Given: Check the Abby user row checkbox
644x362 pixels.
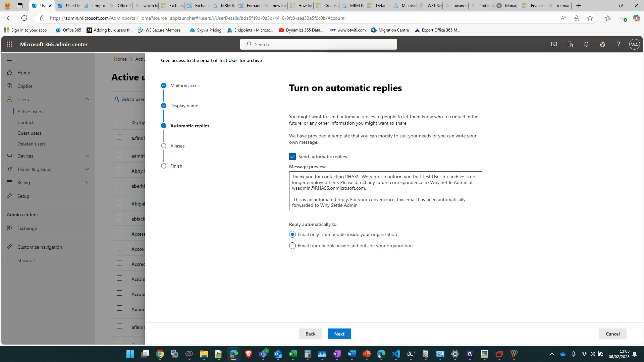Looking at the screenshot, I should [119, 170].
